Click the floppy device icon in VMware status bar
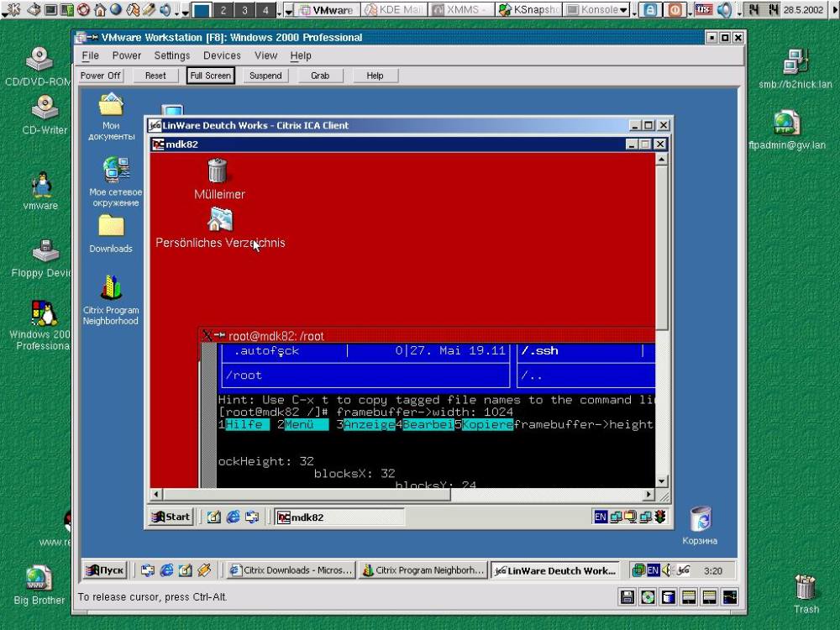This screenshot has width=840, height=630. click(x=627, y=596)
